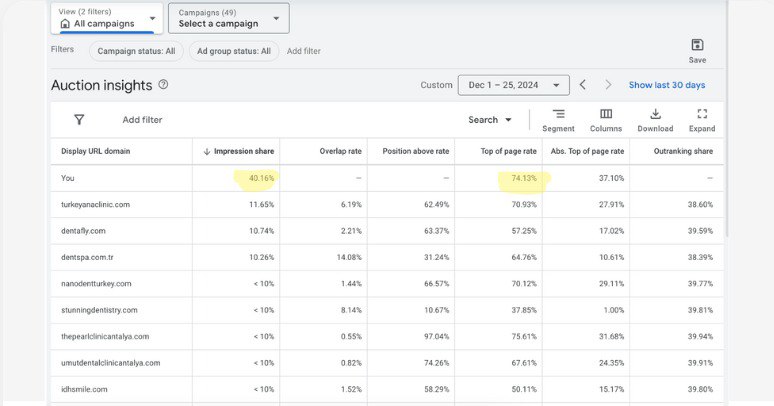Open the Dec 1 – 25, 2024 date range dropdown
The width and height of the screenshot is (774, 406).
513,85
